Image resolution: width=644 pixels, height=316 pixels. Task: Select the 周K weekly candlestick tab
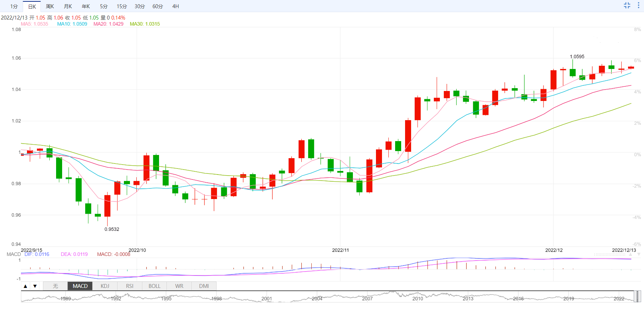point(50,6)
